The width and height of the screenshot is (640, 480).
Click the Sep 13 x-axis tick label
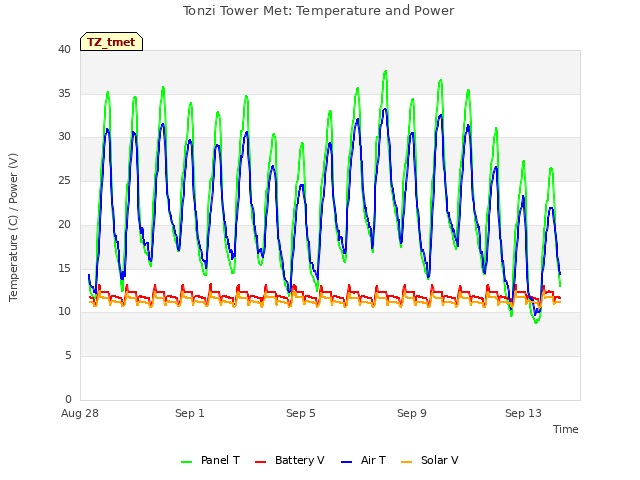[x=523, y=413]
